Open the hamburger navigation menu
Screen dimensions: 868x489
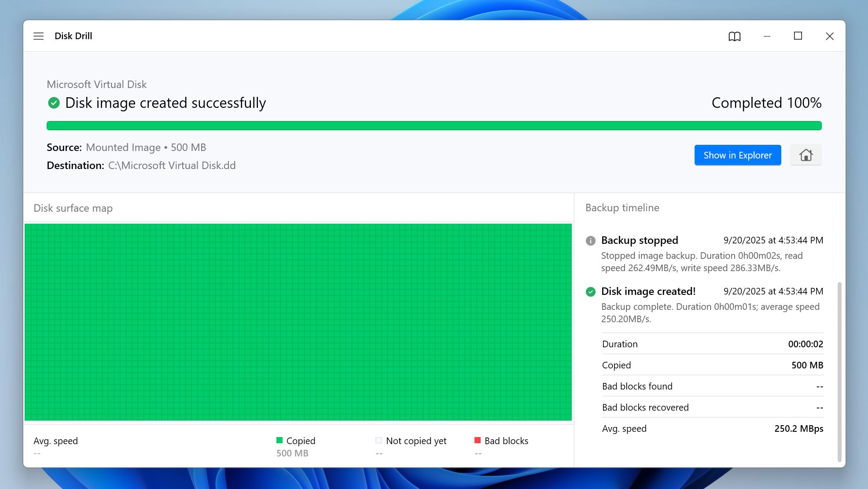click(39, 36)
